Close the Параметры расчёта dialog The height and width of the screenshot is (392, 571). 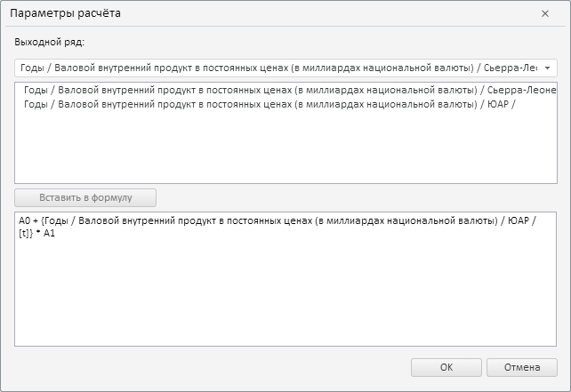(x=545, y=14)
